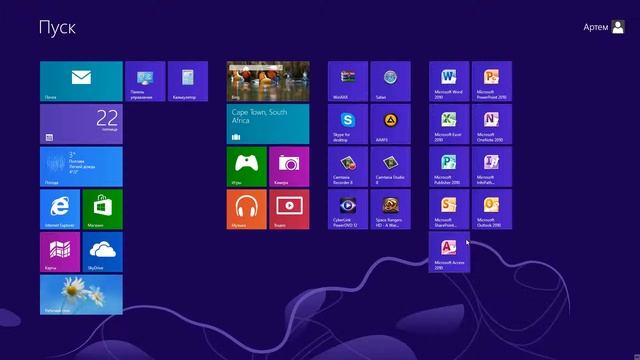Open the Control Panel tile
The width and height of the screenshot is (640, 360).
coord(145,81)
